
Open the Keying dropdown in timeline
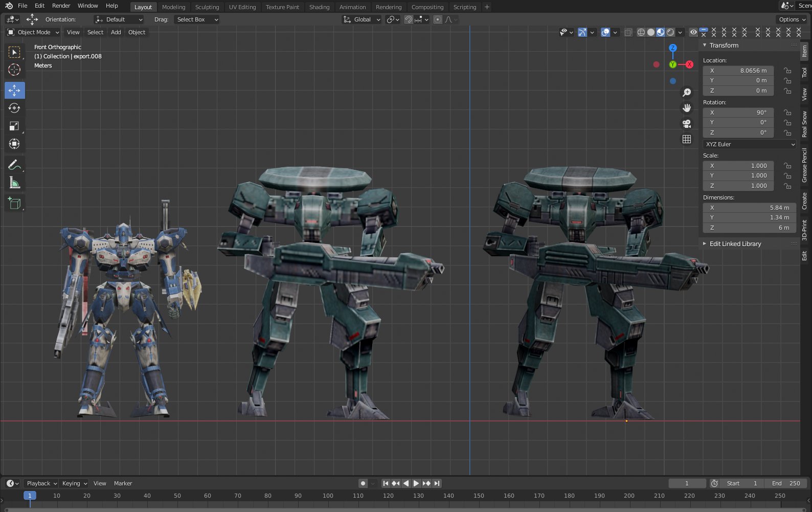[74, 483]
